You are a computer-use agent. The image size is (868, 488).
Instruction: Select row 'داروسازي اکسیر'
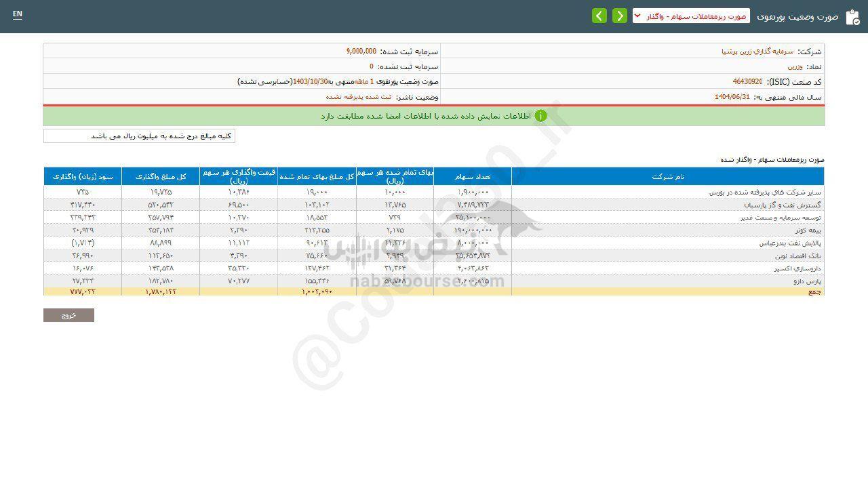[434, 268]
